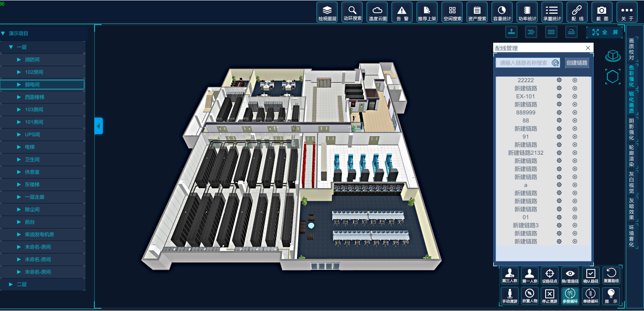Open the 温度云图 temperature cloud map tool

[x=377, y=12]
